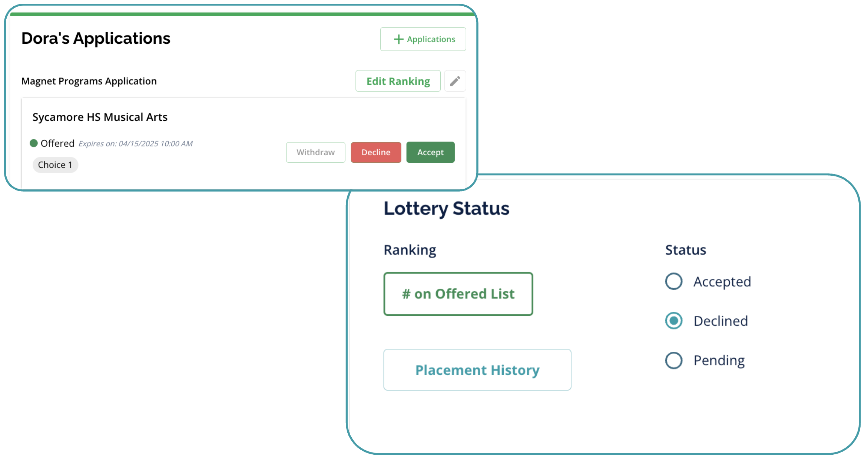This screenshot has height=464, width=868.
Task: Click the Offered status label
Action: click(x=57, y=143)
